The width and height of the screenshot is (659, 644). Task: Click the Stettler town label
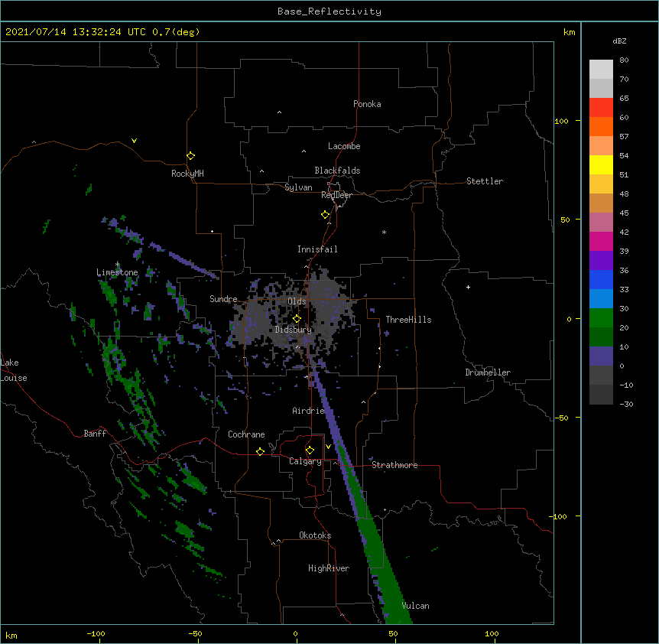point(485,181)
